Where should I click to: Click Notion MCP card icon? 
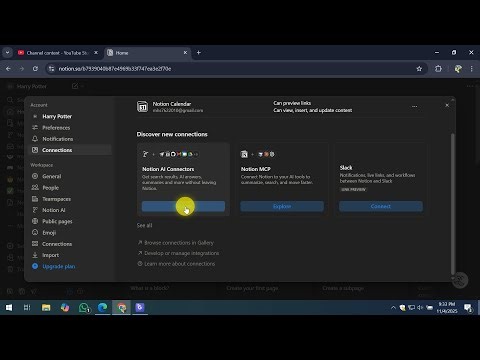244,154
